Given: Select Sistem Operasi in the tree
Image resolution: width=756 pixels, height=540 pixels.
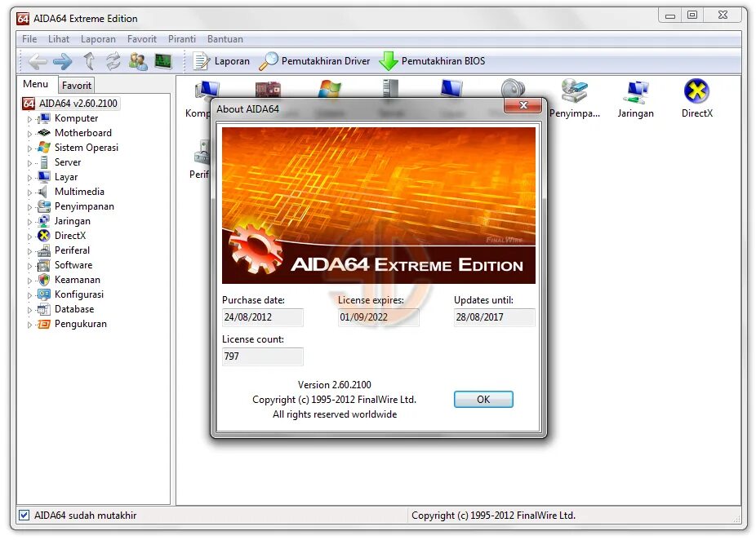Looking at the screenshot, I should pyautogui.click(x=87, y=148).
